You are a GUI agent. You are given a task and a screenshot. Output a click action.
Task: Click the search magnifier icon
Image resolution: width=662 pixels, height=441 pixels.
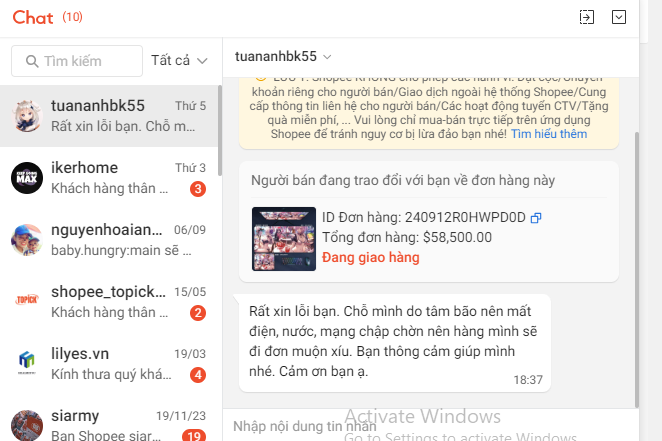click(32, 61)
